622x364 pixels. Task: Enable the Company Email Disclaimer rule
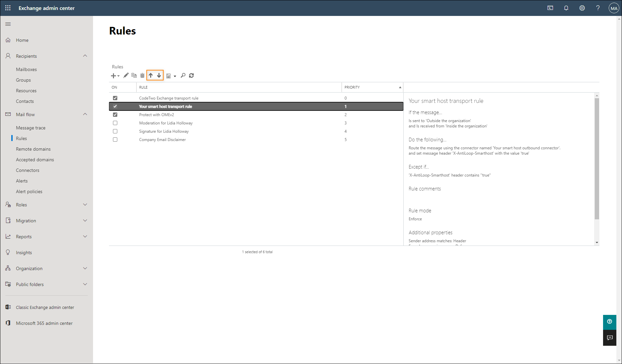click(115, 139)
